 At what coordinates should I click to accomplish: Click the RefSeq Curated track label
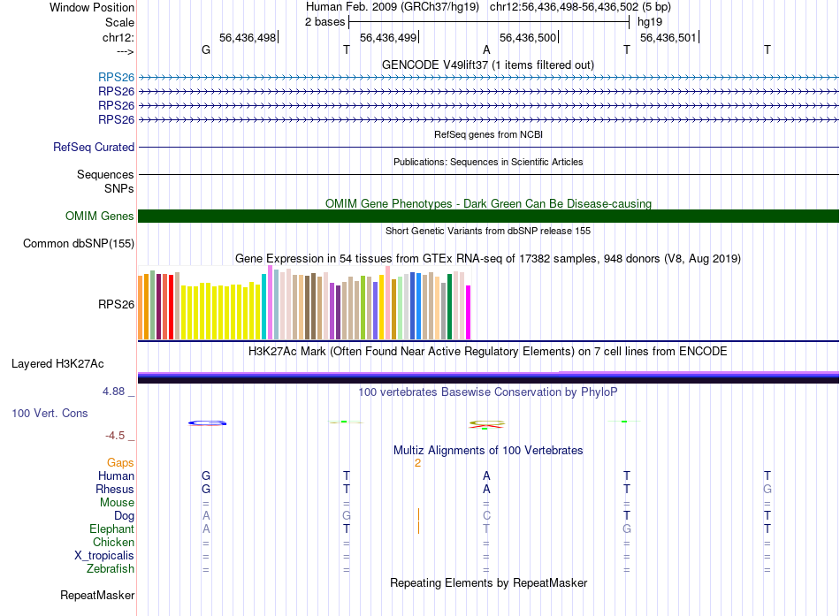click(94, 147)
